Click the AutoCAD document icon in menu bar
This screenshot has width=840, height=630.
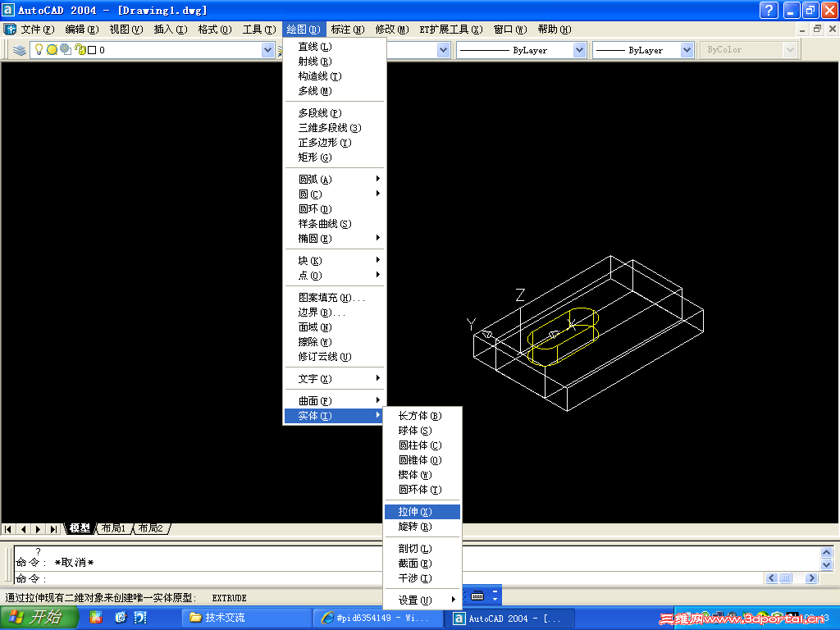[10, 29]
